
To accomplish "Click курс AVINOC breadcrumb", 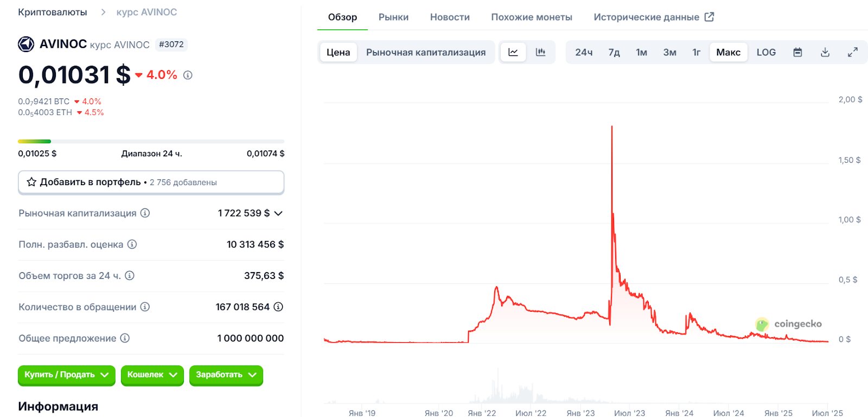I will [x=146, y=12].
